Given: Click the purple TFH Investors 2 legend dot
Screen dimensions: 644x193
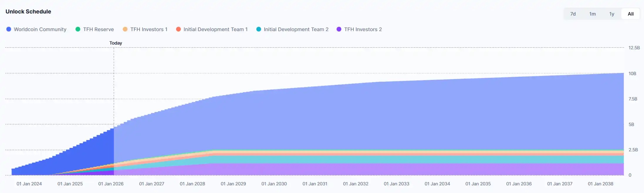Looking at the screenshot, I should click(x=339, y=29).
